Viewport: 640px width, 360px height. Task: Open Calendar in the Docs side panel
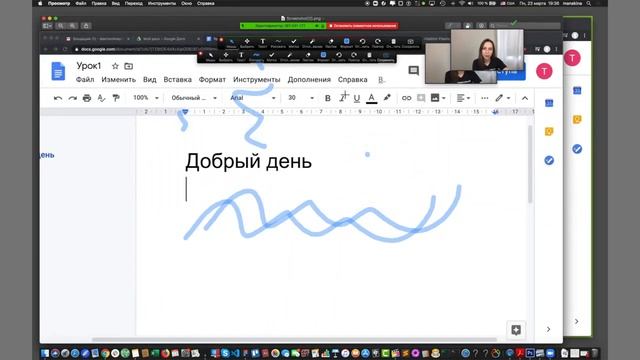[549, 103]
